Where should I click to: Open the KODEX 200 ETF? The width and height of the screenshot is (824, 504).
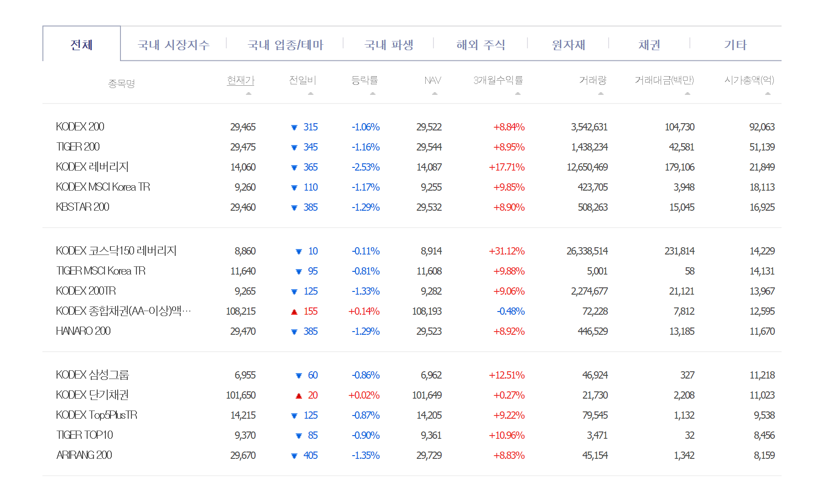[80, 127]
